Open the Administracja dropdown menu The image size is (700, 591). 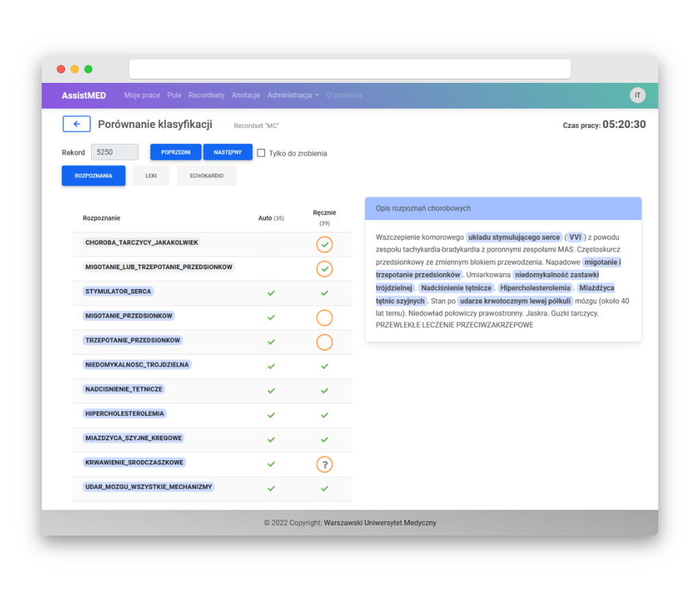(x=292, y=95)
